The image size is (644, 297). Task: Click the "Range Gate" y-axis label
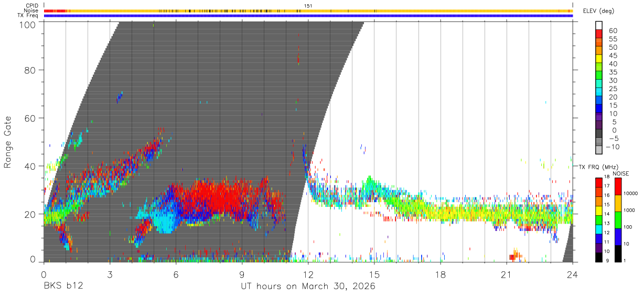[8, 142]
